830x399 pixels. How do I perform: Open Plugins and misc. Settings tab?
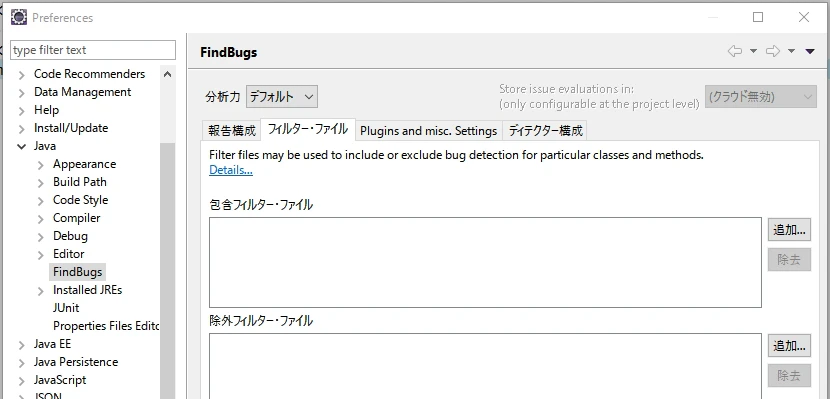(429, 131)
